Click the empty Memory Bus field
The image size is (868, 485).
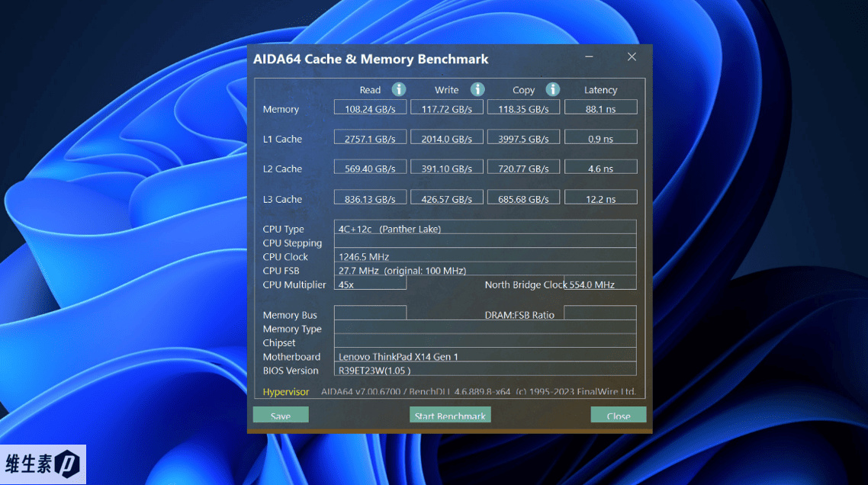371,313
